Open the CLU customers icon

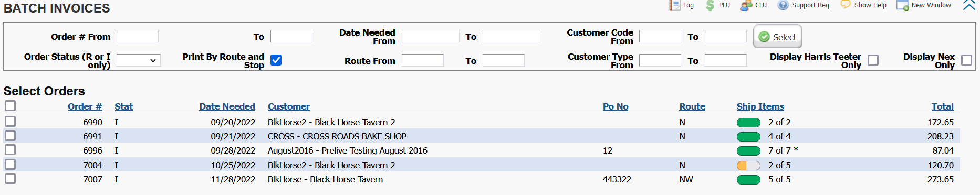(x=746, y=5)
